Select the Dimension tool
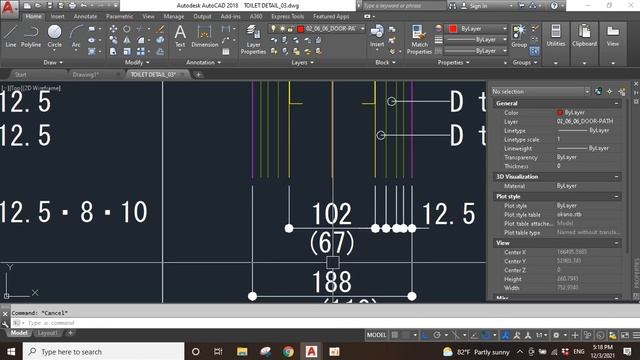The height and width of the screenshot is (360, 640). click(x=204, y=36)
